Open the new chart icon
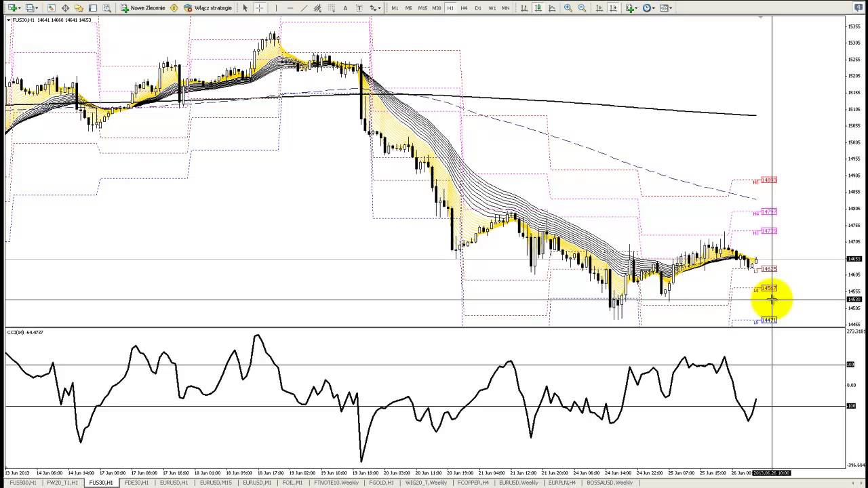The image size is (868, 488). click(x=12, y=8)
